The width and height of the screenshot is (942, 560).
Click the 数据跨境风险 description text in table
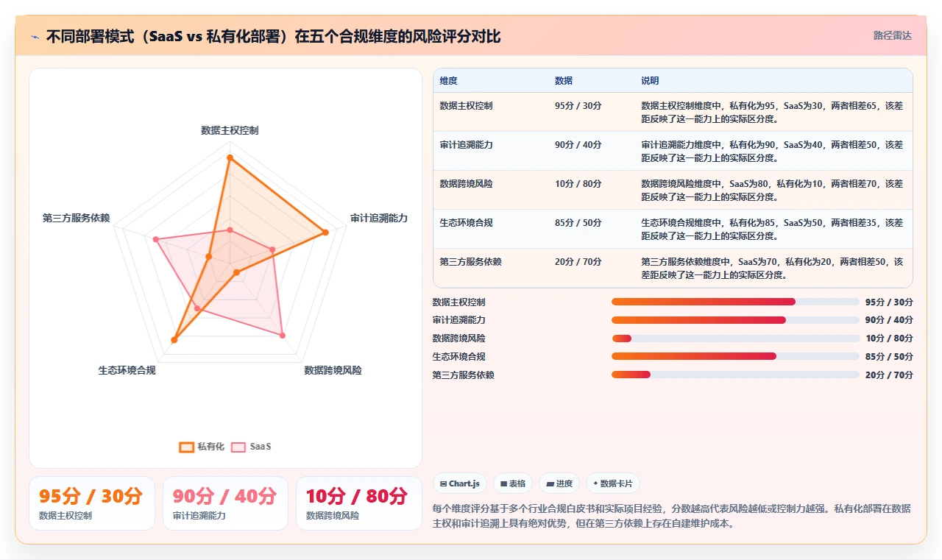tap(772, 190)
